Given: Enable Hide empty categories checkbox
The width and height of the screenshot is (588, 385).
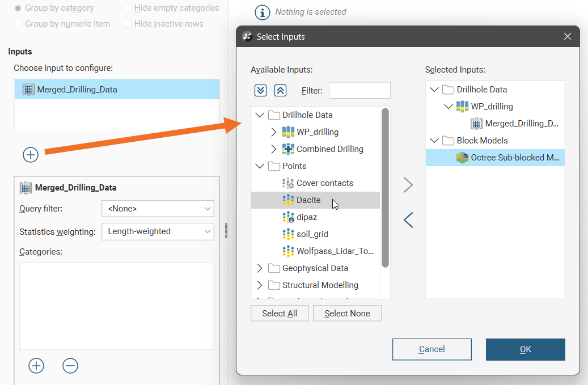Looking at the screenshot, I should click(x=128, y=9).
